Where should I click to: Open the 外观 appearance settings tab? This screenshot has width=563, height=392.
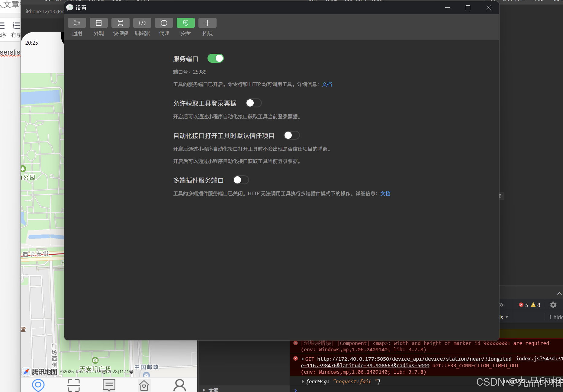[x=99, y=27]
